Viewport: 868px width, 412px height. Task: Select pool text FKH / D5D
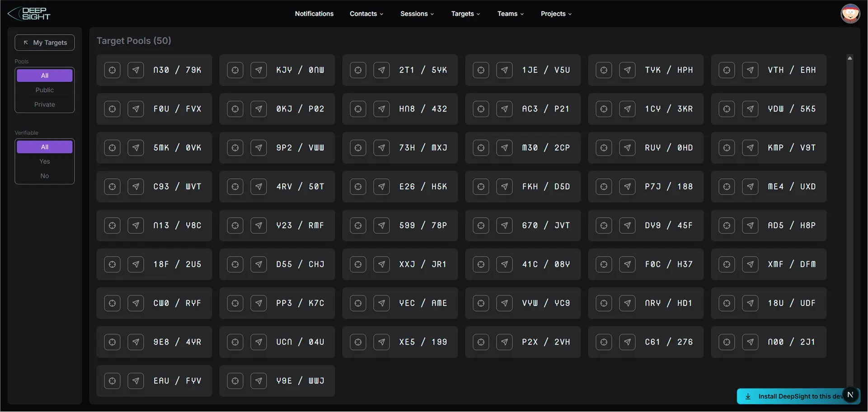click(x=546, y=187)
